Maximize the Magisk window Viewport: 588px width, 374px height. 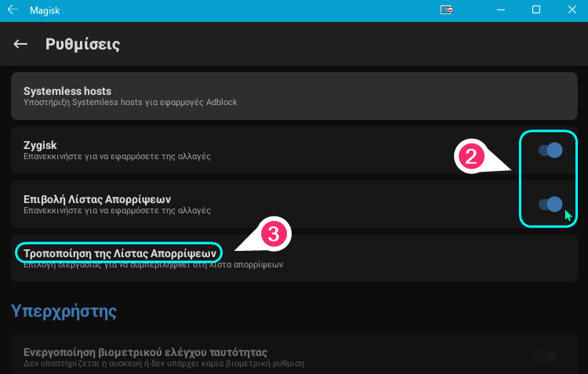536,9
